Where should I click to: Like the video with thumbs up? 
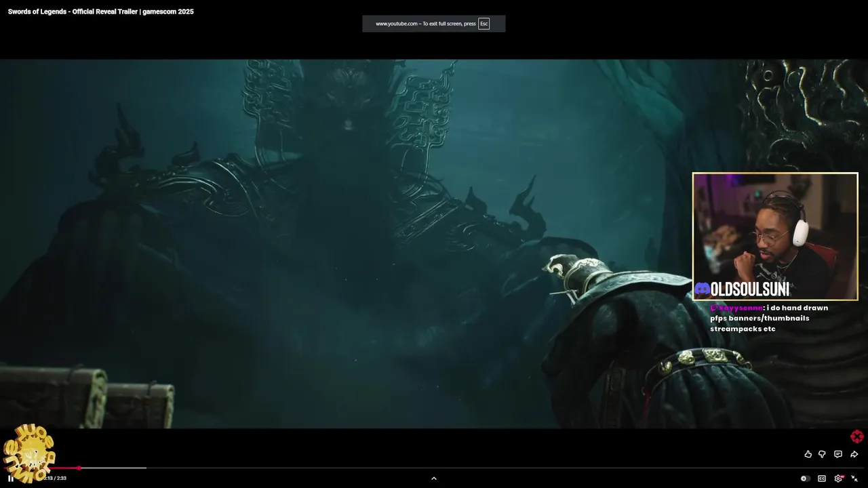click(808, 454)
